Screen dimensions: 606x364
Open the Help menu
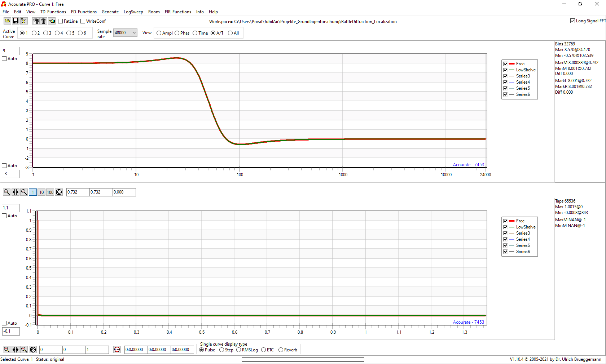pos(213,12)
